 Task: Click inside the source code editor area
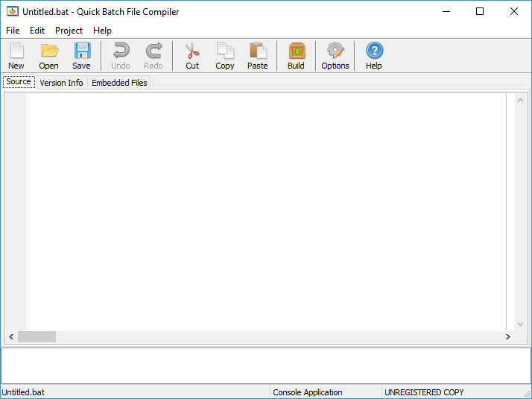pyautogui.click(x=266, y=211)
